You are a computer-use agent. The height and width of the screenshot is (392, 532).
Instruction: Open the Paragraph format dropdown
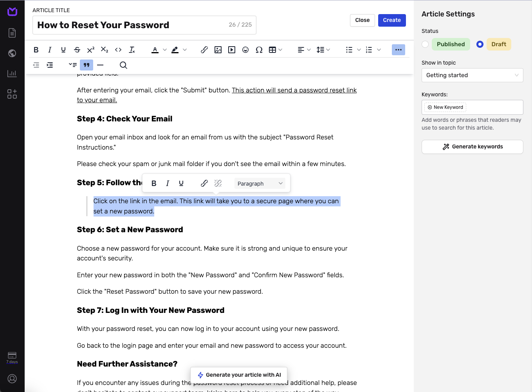pos(260,183)
